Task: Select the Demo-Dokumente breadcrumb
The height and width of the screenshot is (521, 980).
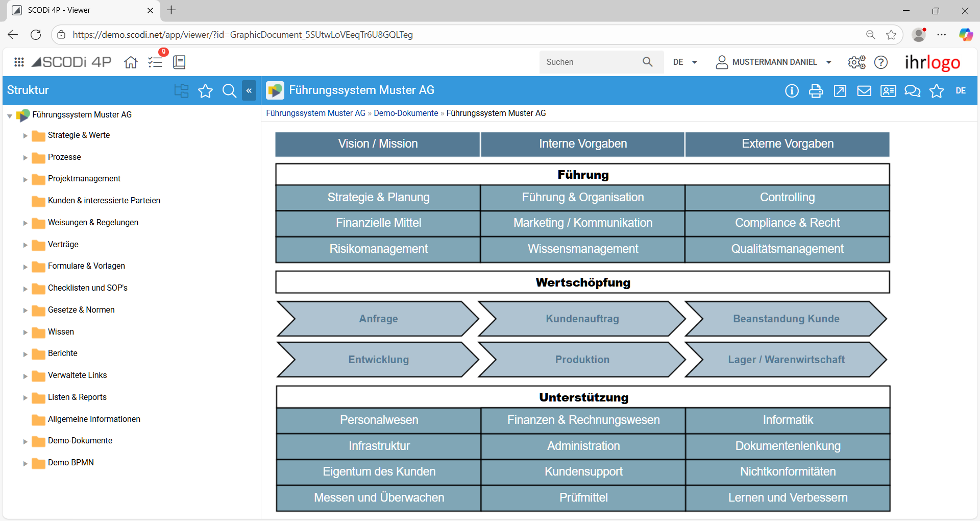Action: pyautogui.click(x=406, y=113)
